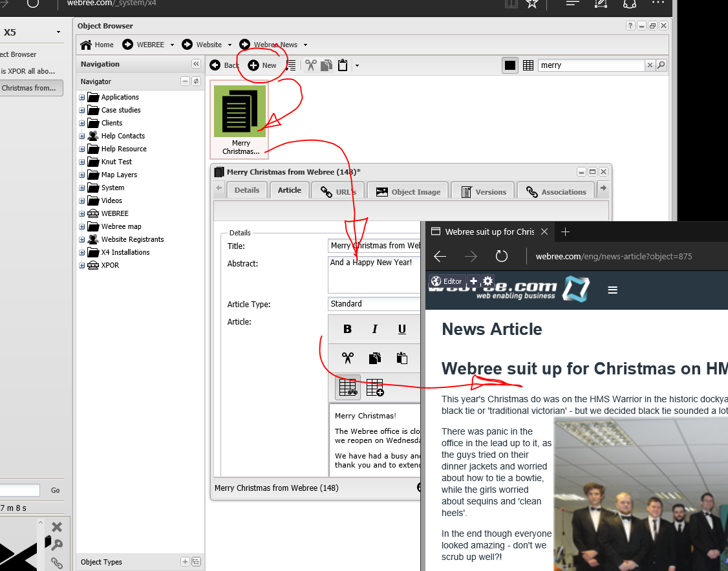Viewport: 728px width, 571px height.
Task: Select Videos in the Navigator
Action: pos(112,201)
